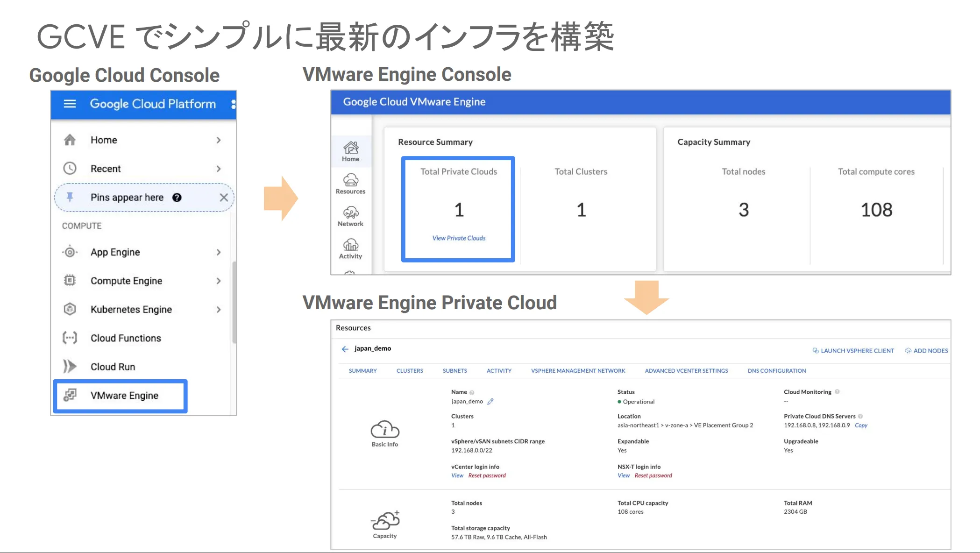
Task: Expand the Compute Engine submenu chevron
Action: pyautogui.click(x=219, y=281)
